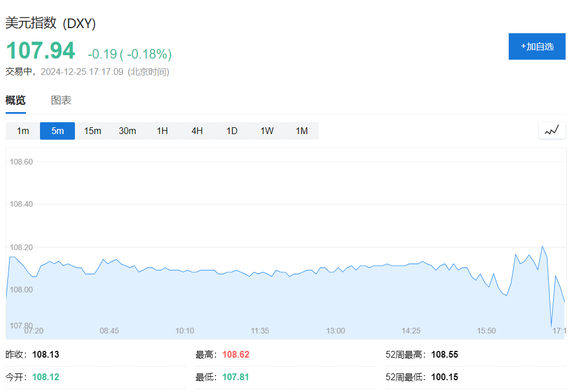Click the +加自选 button

click(537, 46)
